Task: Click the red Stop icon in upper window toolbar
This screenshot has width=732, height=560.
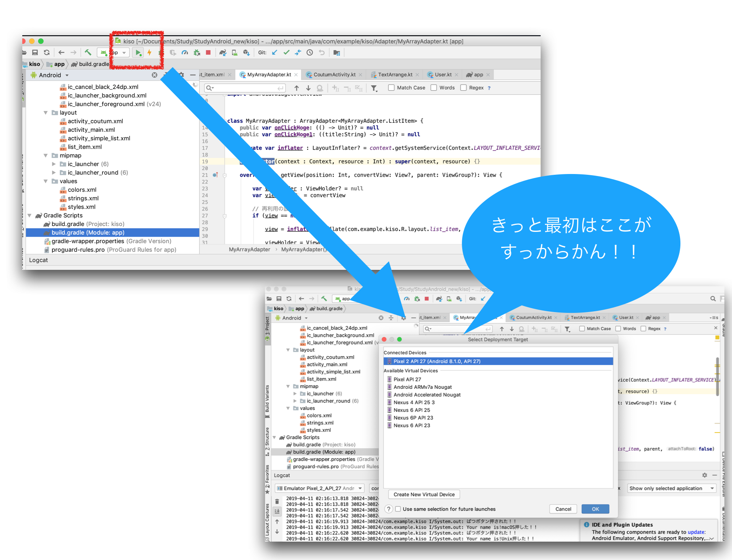Action: click(208, 52)
